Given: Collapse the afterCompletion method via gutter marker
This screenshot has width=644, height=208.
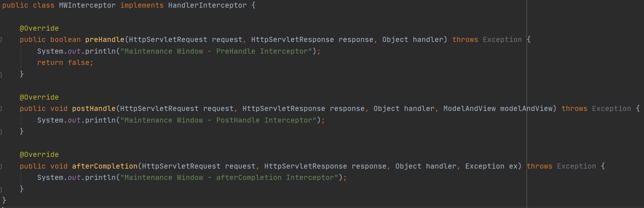Looking at the screenshot, I should click(x=1, y=166).
